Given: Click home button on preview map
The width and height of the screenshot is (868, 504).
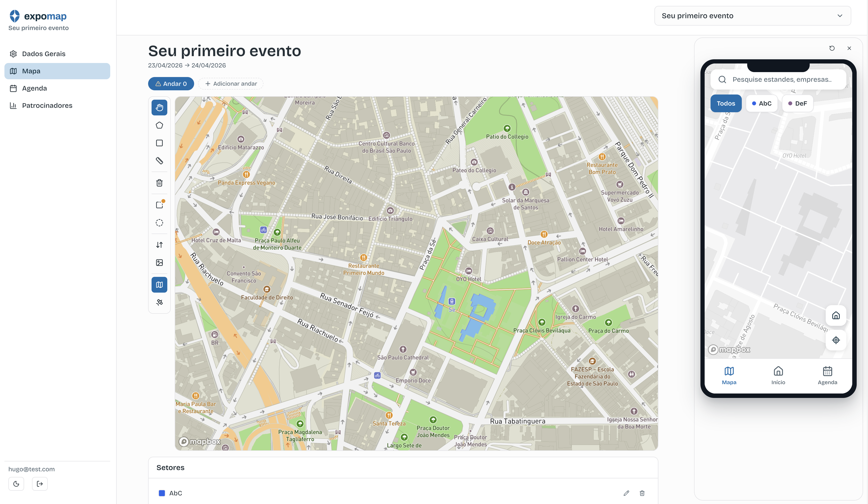Looking at the screenshot, I should click(x=836, y=315).
